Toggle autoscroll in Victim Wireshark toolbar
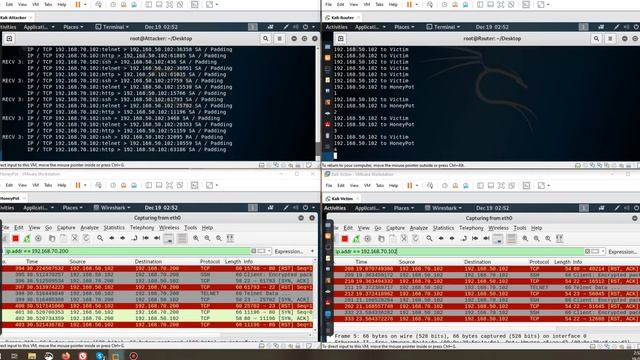 (498, 239)
